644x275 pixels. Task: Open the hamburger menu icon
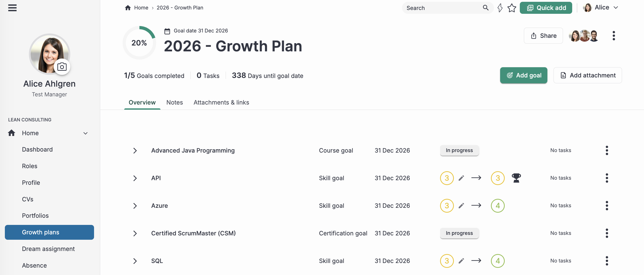click(12, 8)
